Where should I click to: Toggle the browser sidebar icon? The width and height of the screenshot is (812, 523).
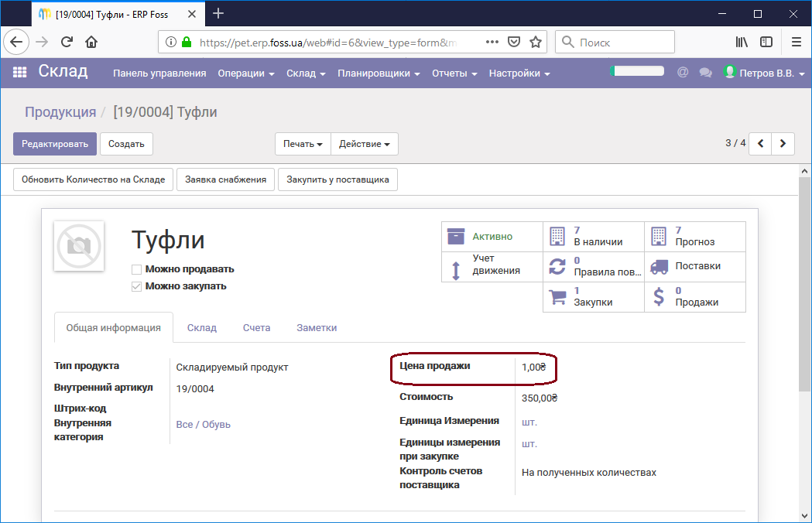pos(766,42)
